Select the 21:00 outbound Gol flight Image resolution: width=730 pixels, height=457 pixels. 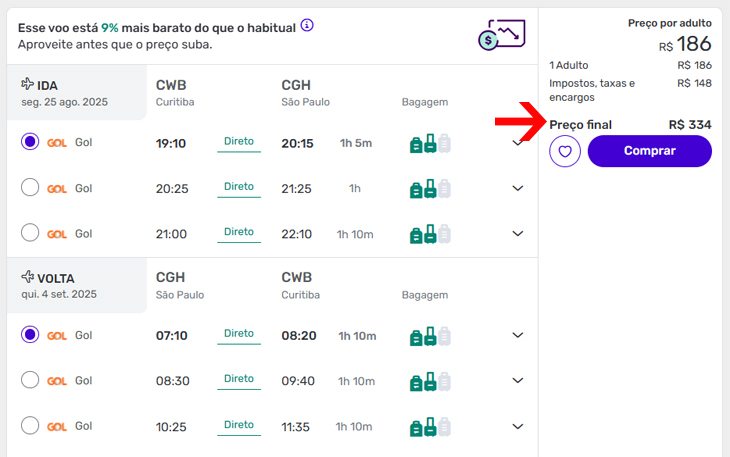pos(30,233)
